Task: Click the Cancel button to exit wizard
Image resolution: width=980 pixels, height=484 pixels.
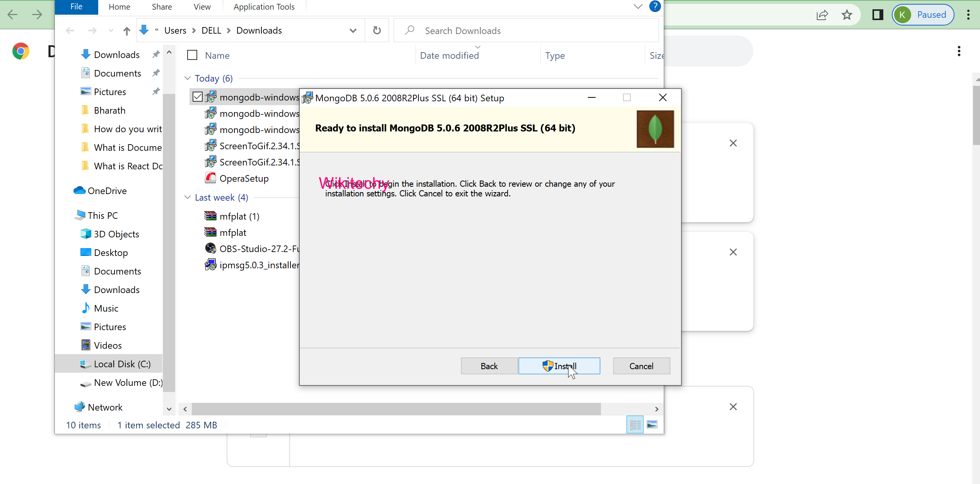Action: click(x=641, y=366)
